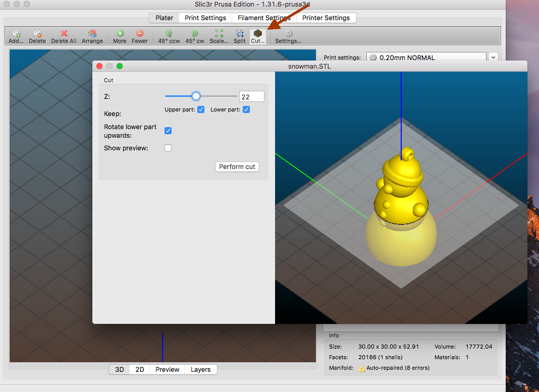Uncheck the Lower part checkbox
The width and height of the screenshot is (539, 392).
(246, 109)
